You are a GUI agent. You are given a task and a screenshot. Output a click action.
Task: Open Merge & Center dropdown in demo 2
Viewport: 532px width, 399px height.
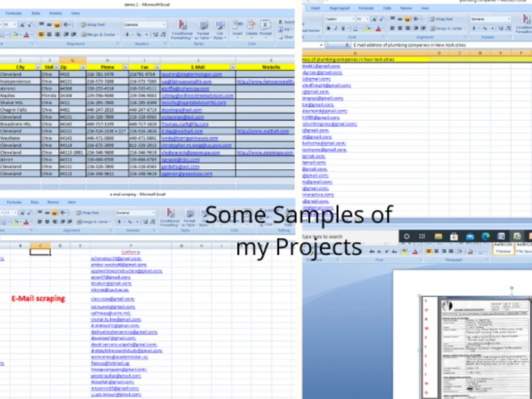(x=118, y=34)
